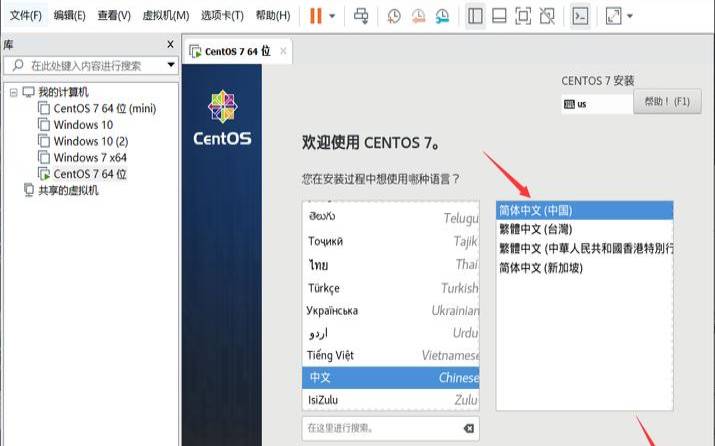Image resolution: width=715 pixels, height=446 pixels.
Task: Open the library search dropdown arrow
Action: tap(171, 65)
